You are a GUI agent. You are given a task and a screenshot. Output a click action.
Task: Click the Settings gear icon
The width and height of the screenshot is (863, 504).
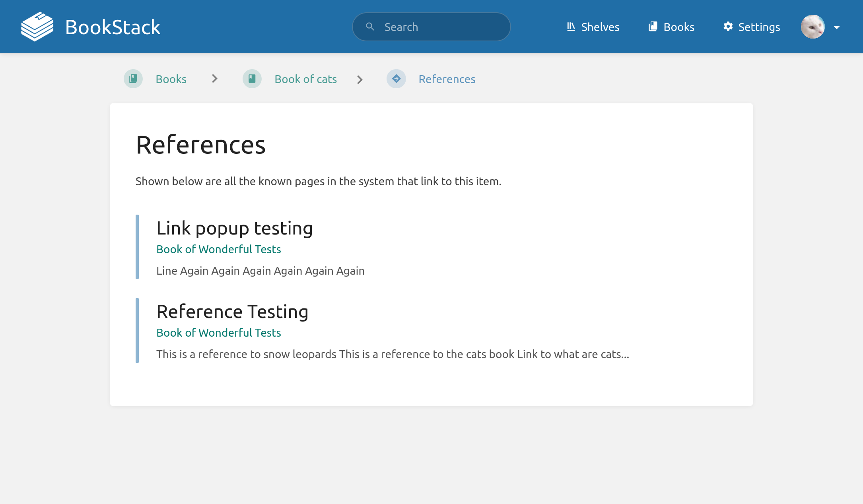pos(728,26)
